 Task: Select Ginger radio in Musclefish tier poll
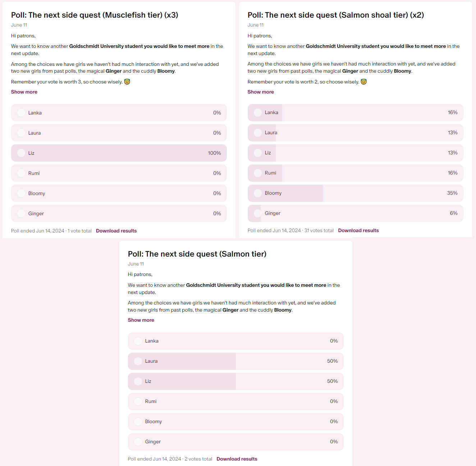tap(21, 213)
